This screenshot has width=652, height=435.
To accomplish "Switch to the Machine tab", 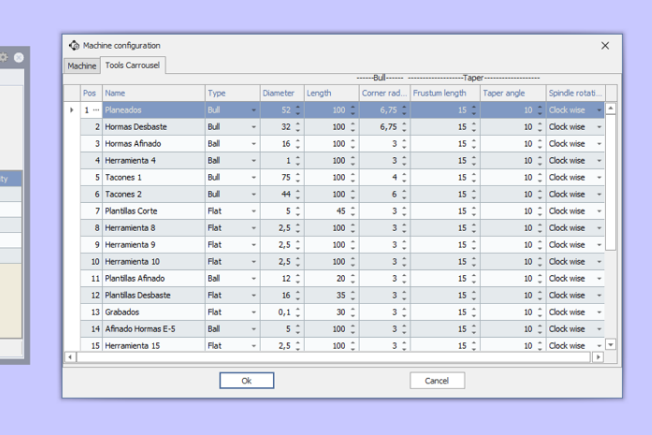I will 82,66.
